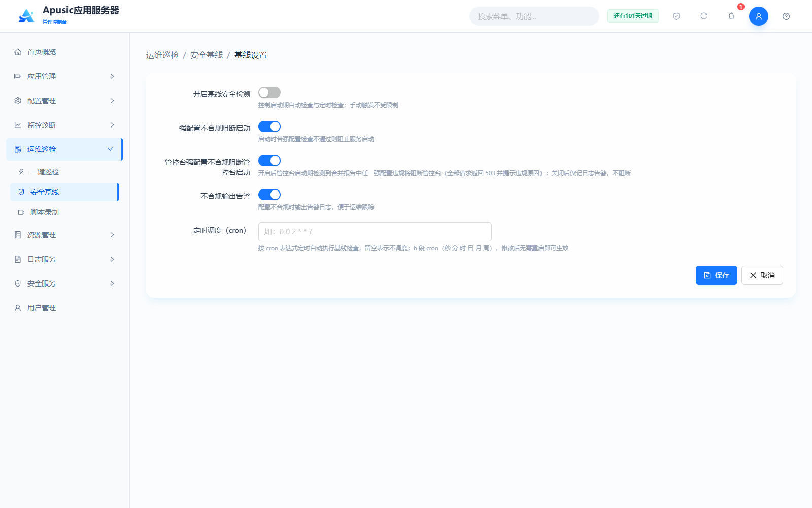This screenshot has height=508, width=812.
Task: Click the 取消 button
Action: point(762,275)
